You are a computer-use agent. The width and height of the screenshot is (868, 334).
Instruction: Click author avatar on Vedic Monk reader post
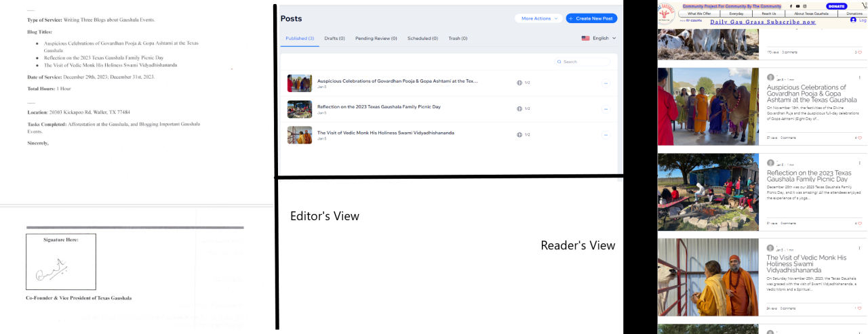coord(770,248)
